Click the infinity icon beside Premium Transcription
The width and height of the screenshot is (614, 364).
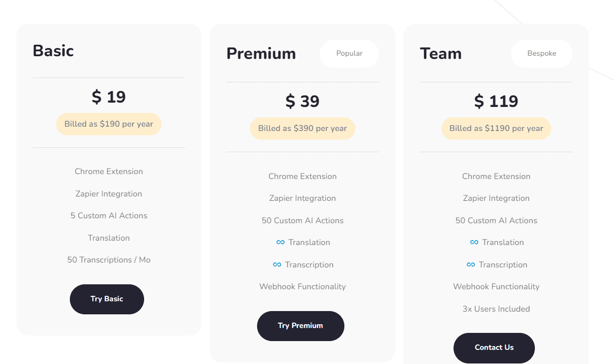click(x=277, y=265)
